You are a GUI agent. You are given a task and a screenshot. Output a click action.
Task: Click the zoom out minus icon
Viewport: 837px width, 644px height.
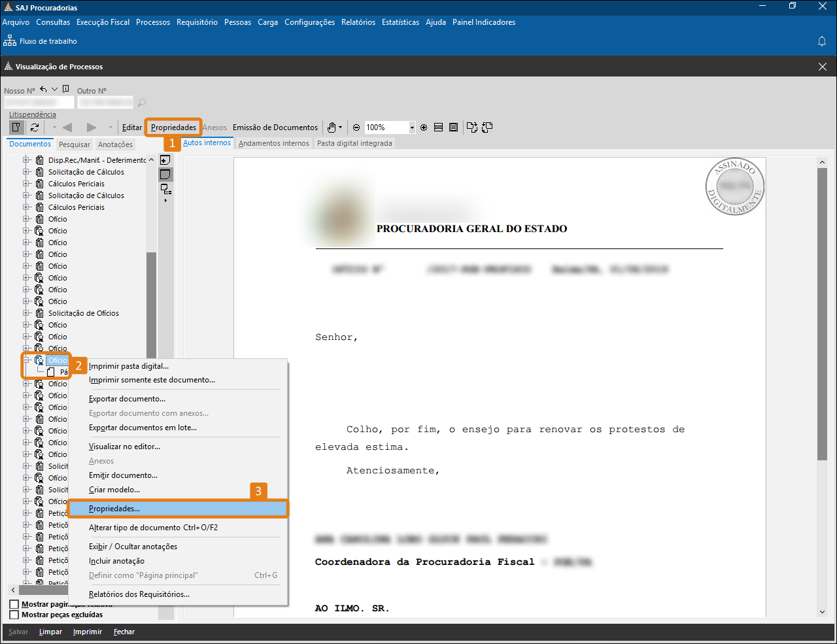[x=356, y=127]
